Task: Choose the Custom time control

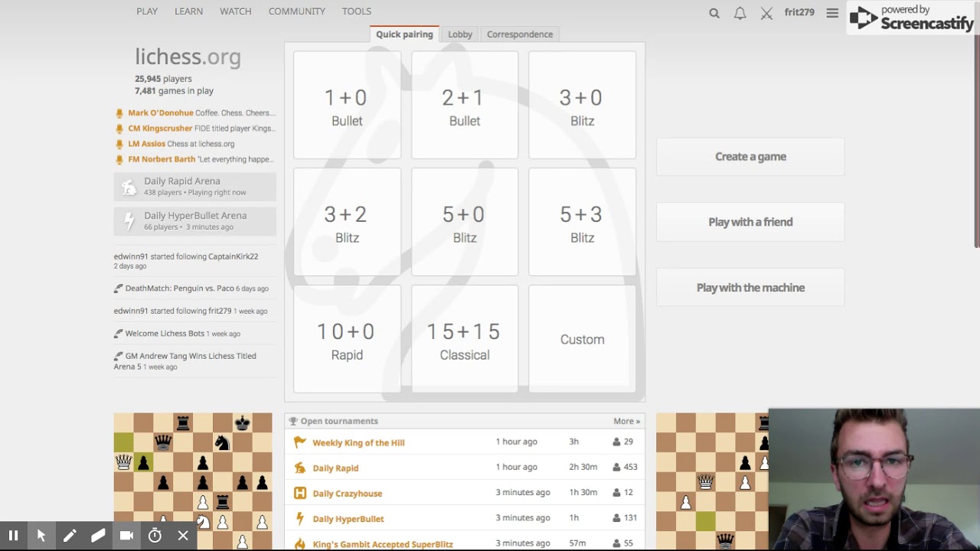Action: coord(582,339)
